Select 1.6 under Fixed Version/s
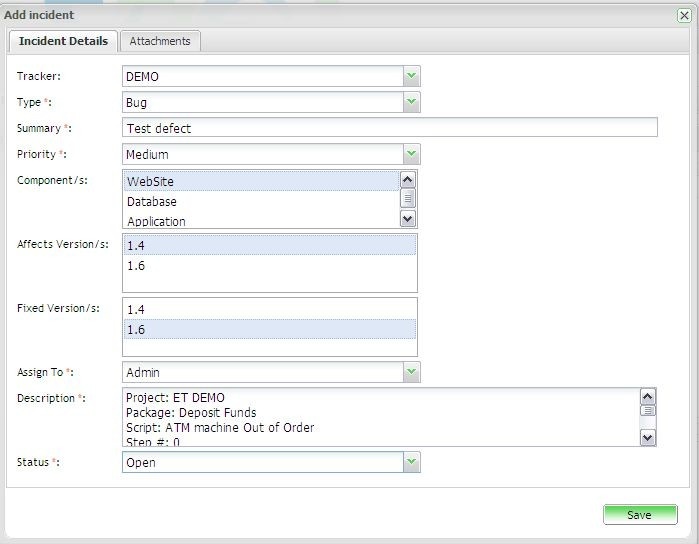 click(x=269, y=330)
